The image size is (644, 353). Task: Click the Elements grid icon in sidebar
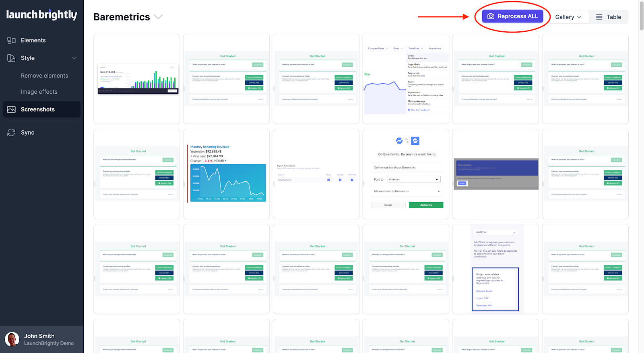point(11,41)
